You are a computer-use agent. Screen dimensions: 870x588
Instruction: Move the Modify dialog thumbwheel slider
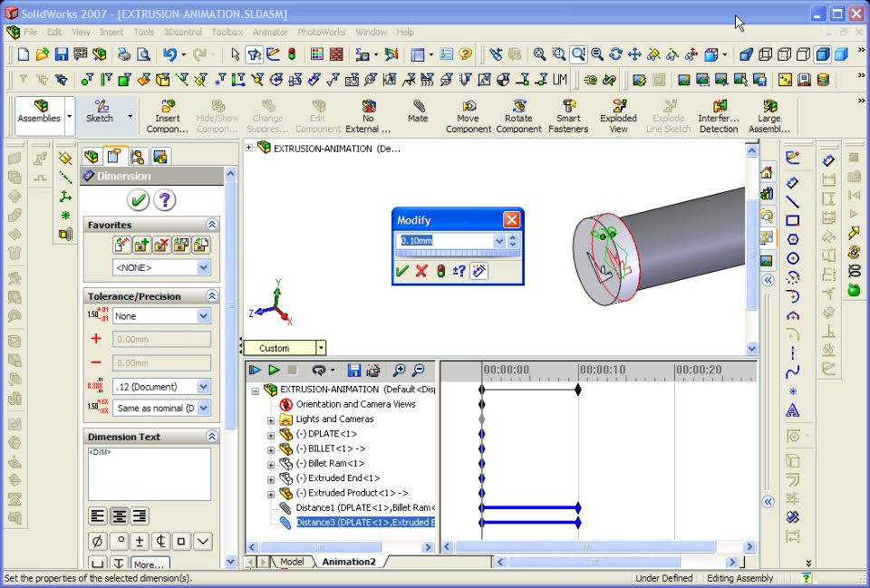(x=458, y=253)
